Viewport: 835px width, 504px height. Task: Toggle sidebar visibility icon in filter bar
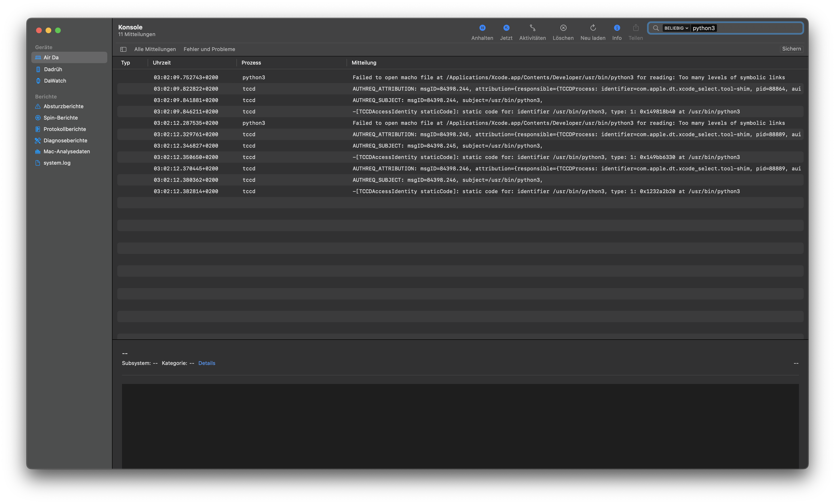click(123, 49)
